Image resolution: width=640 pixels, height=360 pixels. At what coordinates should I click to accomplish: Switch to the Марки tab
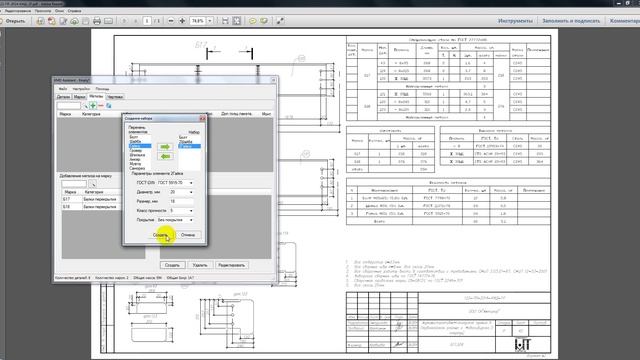(79, 97)
